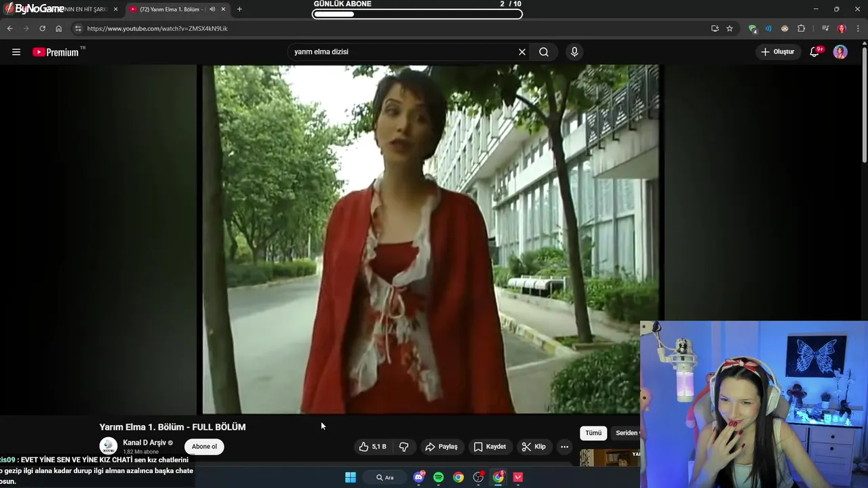Save video with Kaydet button
The height and width of the screenshot is (488, 868).
click(490, 447)
